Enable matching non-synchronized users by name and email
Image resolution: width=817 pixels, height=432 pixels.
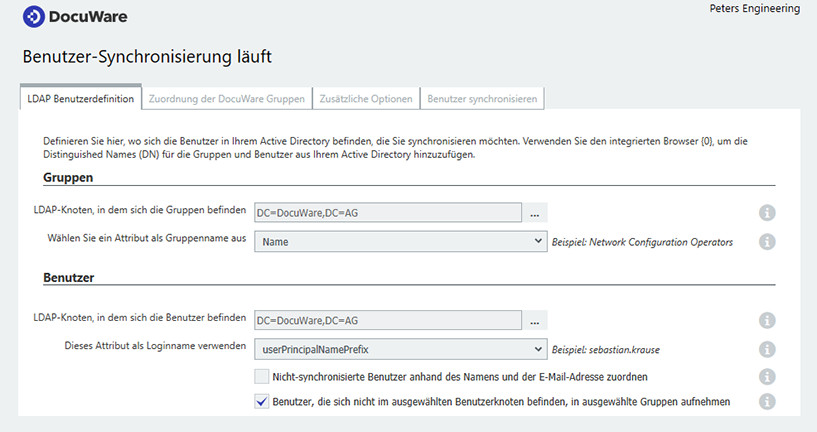point(262,376)
